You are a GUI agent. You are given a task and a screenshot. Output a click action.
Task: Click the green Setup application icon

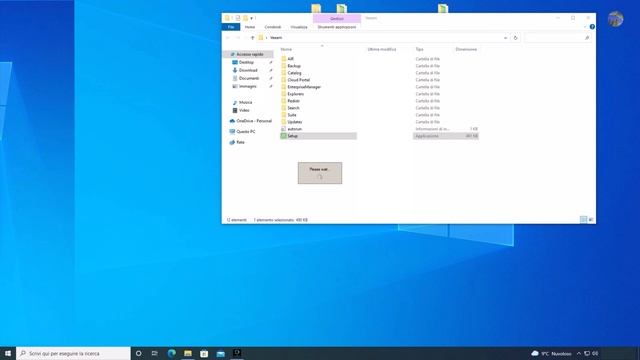pos(283,136)
